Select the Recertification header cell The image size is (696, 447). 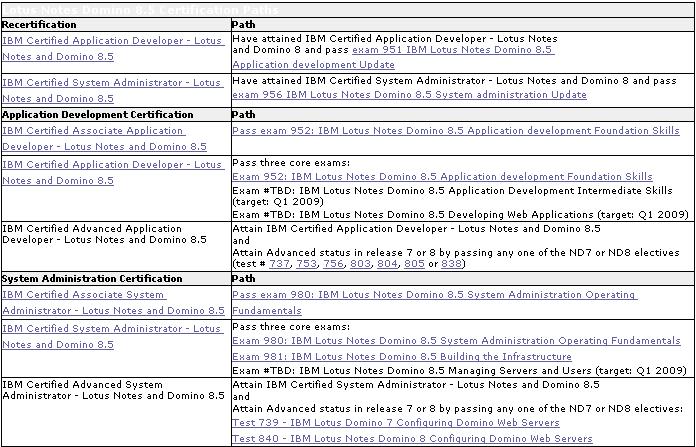(116, 24)
